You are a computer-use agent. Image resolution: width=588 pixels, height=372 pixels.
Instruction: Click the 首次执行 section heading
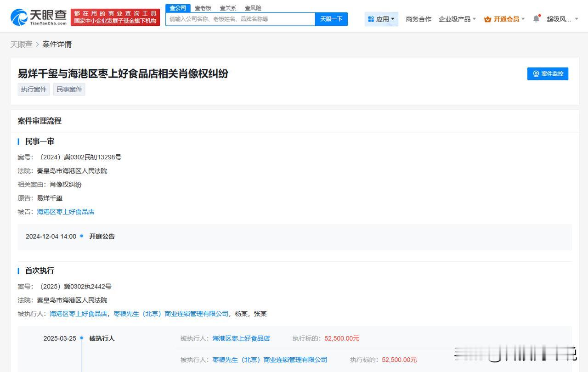40,271
